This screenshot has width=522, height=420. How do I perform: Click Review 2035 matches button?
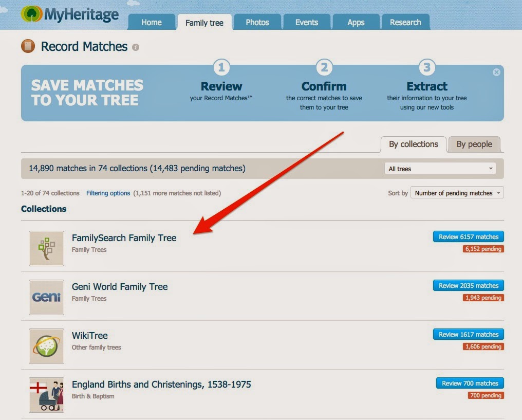tap(469, 285)
